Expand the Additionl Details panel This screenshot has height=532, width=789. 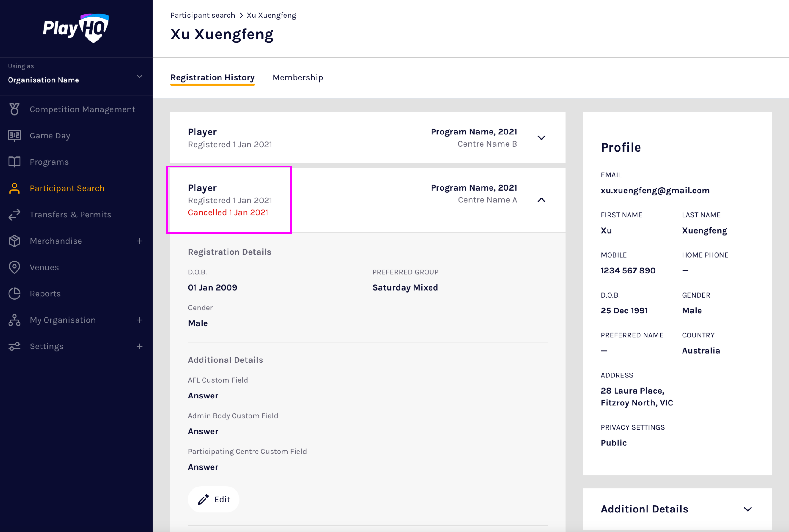[748, 509]
